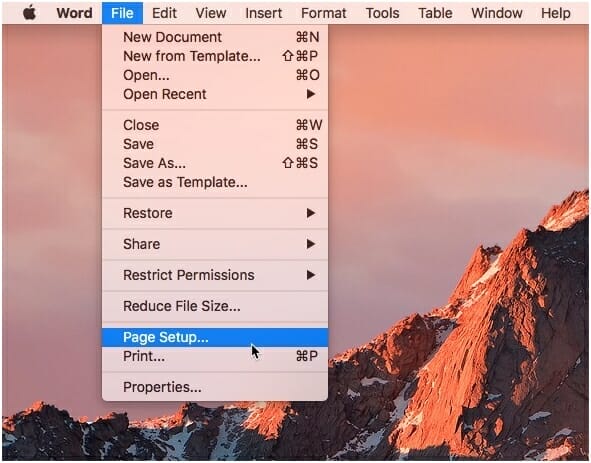This screenshot has height=463, width=591.
Task: Open the Window menu
Action: click(497, 13)
